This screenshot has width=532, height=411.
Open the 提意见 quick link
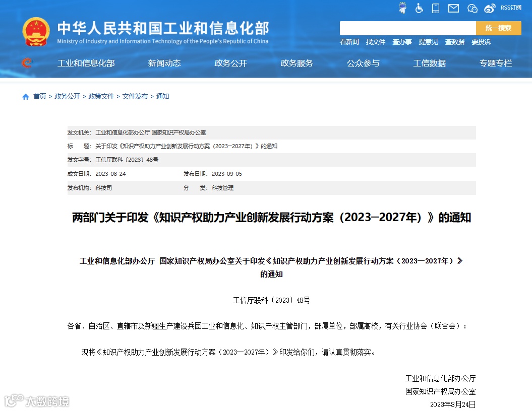pos(428,42)
